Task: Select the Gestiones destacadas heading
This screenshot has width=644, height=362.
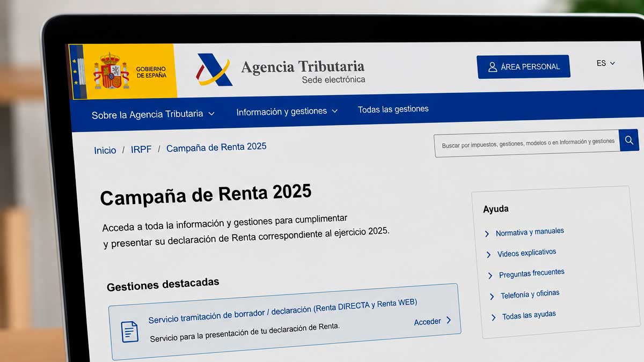Action: [x=163, y=285]
